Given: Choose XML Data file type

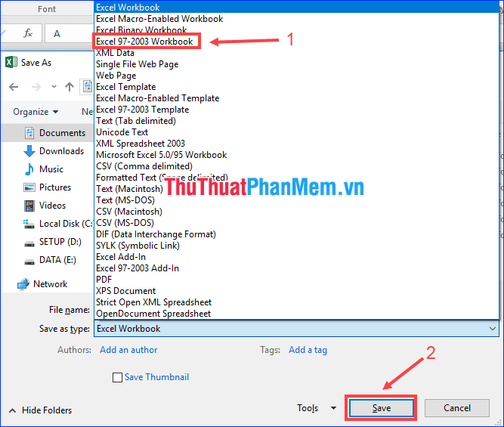Looking at the screenshot, I should [x=296, y=53].
